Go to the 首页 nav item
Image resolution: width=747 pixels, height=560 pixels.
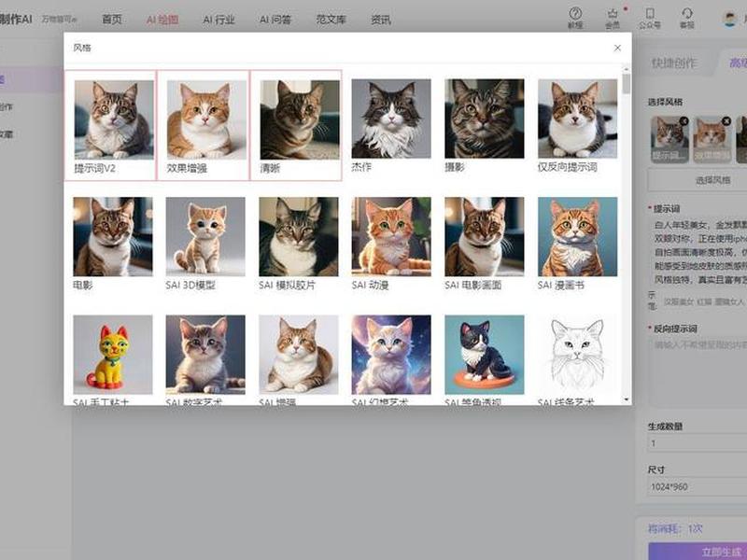(112, 20)
